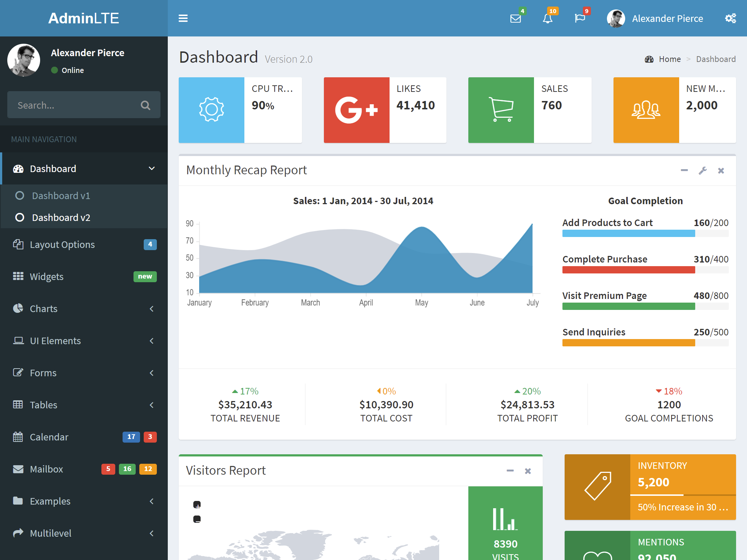Click the Online status link
747x560 pixels.
pos(67,70)
